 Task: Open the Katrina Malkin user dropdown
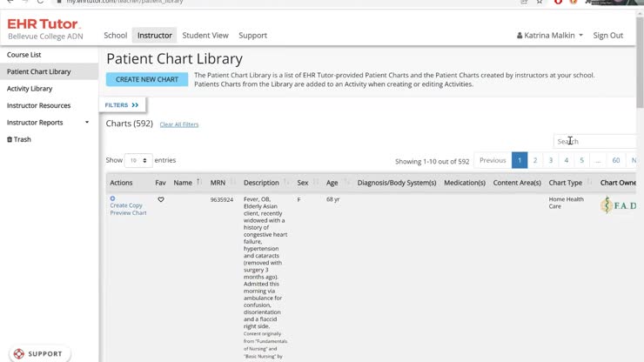(550, 36)
